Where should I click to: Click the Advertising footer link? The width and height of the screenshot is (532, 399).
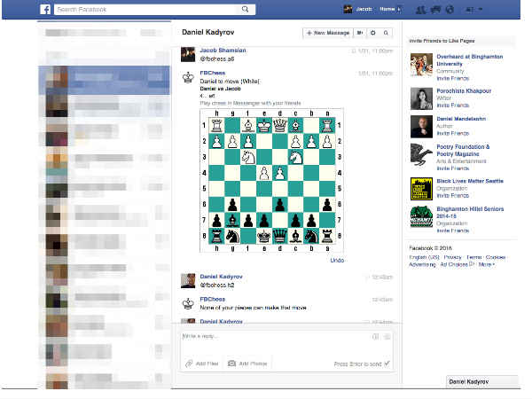click(x=422, y=264)
